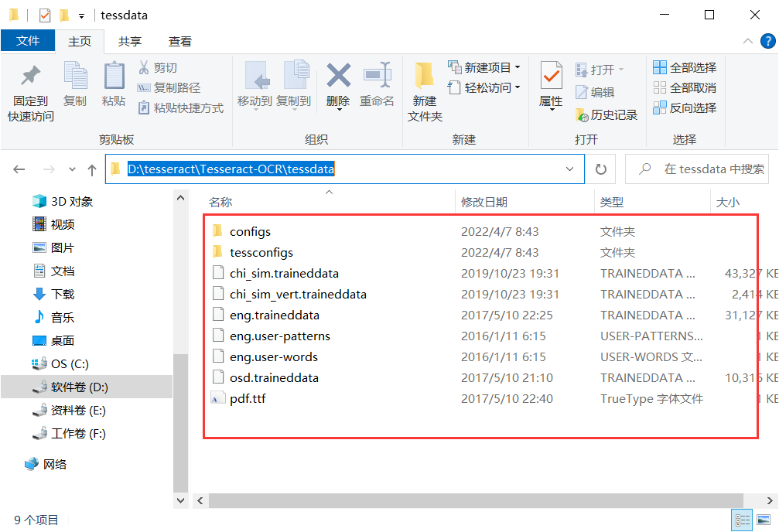Select eng.user-patterns file
This screenshot has height=532, width=779.
pyautogui.click(x=280, y=336)
